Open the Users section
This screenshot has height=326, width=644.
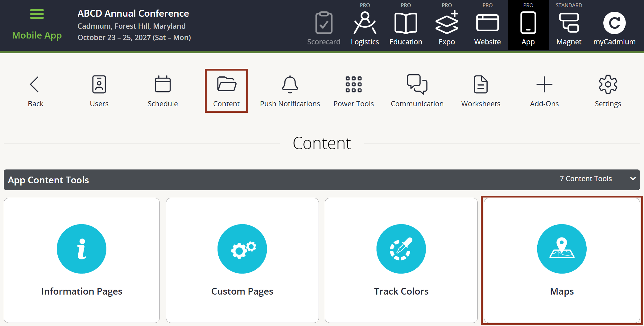99,91
